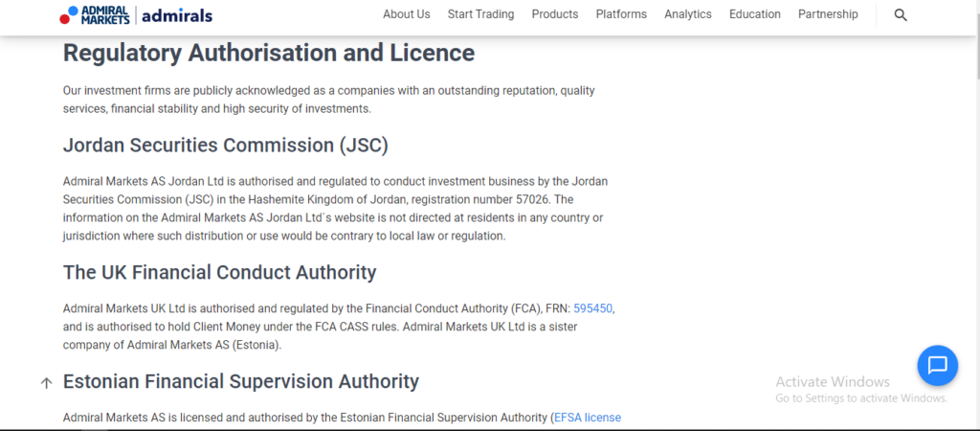The image size is (980, 431).
Task: Click the Admiral Markets logo
Action: coord(95,15)
